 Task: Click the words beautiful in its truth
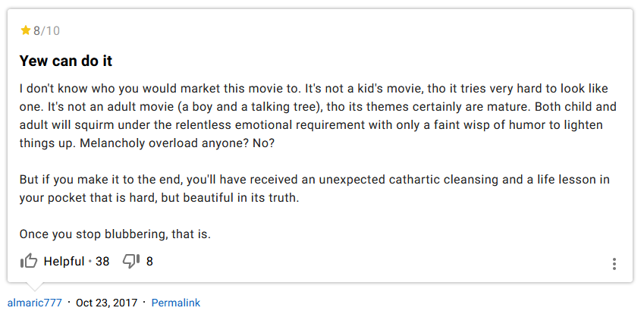click(x=241, y=198)
